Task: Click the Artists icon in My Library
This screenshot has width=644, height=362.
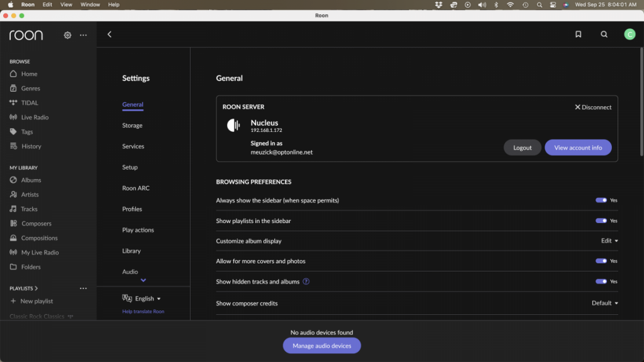Action: pos(13,195)
